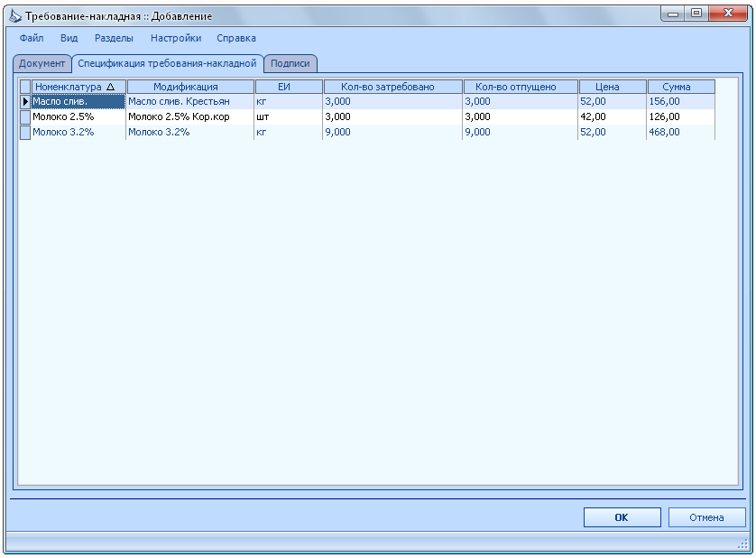Click price 52,00 in Молоко 3.2% row
The image size is (756, 558).
pyautogui.click(x=613, y=132)
